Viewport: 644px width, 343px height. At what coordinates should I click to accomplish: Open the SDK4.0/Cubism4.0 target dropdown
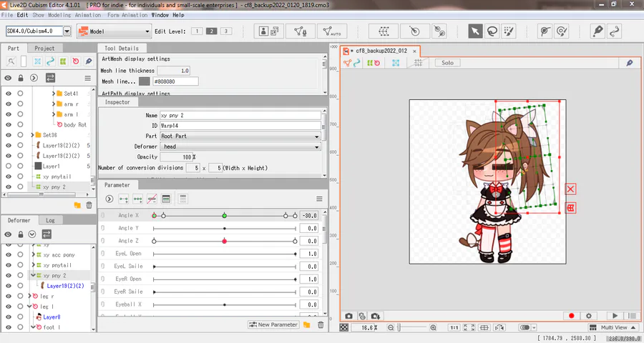[x=67, y=31]
